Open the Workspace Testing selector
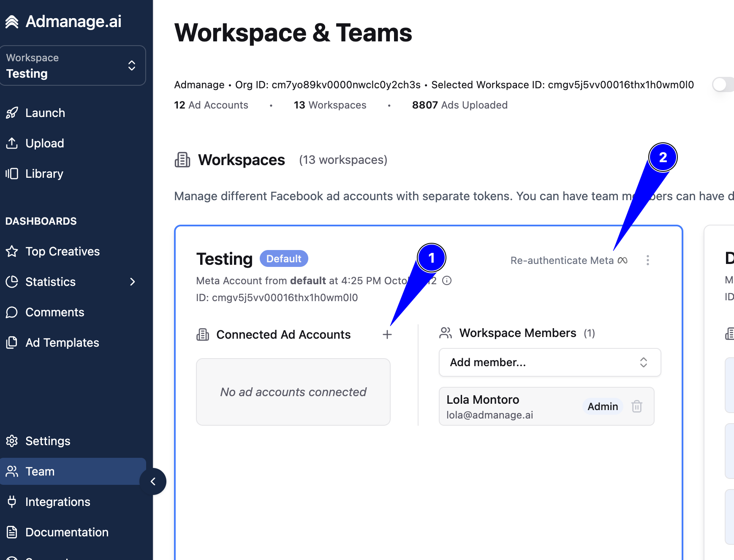The height and width of the screenshot is (560, 734). (x=73, y=65)
